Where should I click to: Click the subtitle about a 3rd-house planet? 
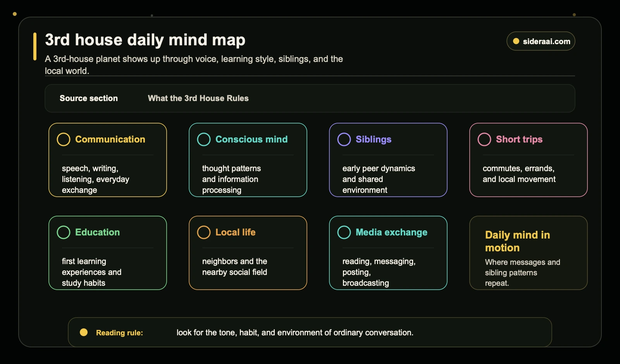tap(194, 65)
